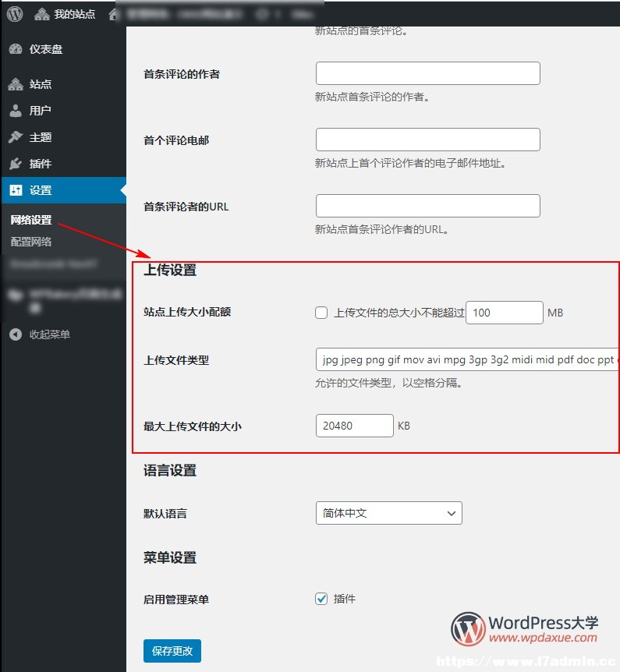
Task: Open the 仪表盘 dashboard icon
Action: click(x=16, y=49)
